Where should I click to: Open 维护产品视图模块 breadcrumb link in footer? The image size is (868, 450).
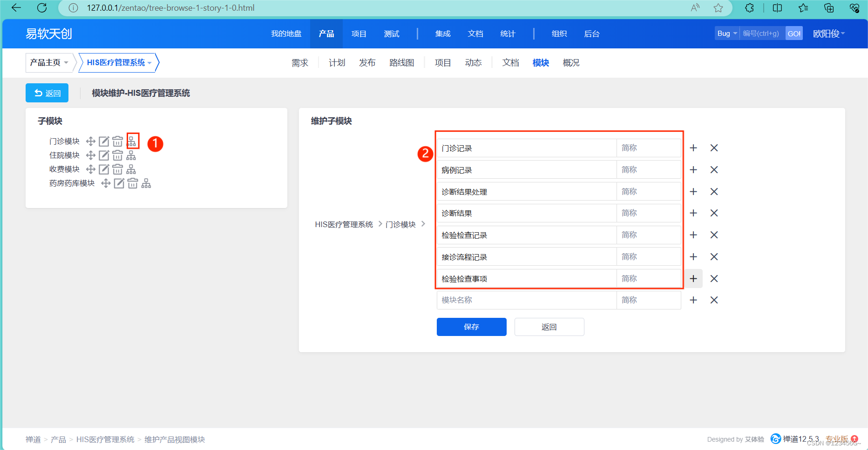click(x=175, y=439)
